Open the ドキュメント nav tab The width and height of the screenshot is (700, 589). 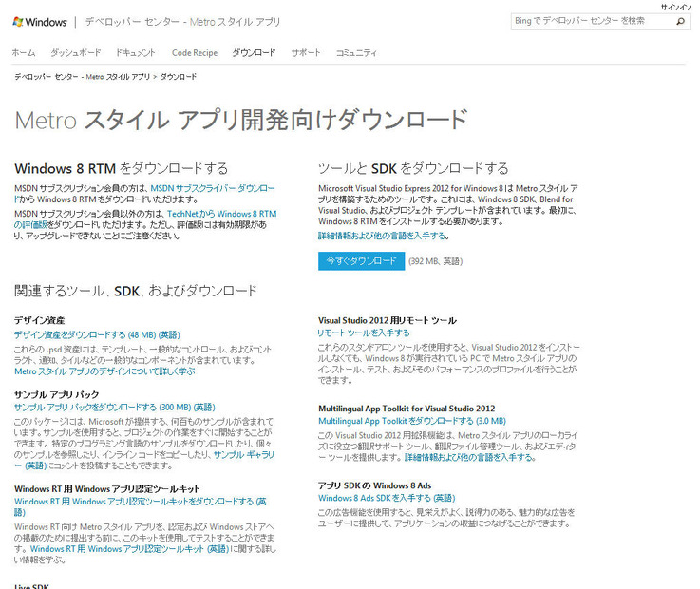click(136, 52)
